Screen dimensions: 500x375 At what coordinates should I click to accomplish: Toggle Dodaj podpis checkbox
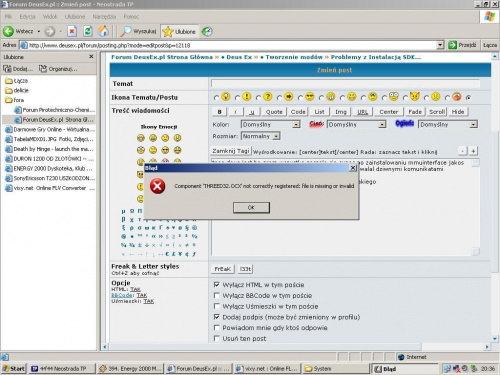pyautogui.click(x=216, y=317)
